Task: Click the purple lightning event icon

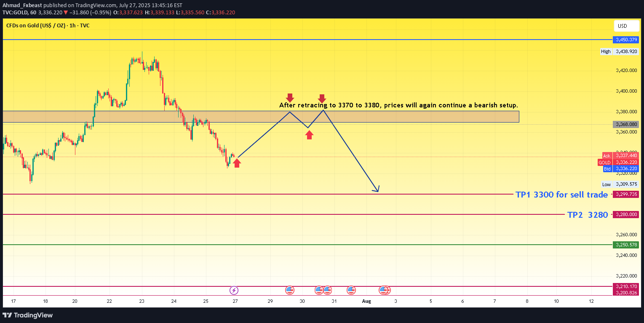Action: (234, 290)
